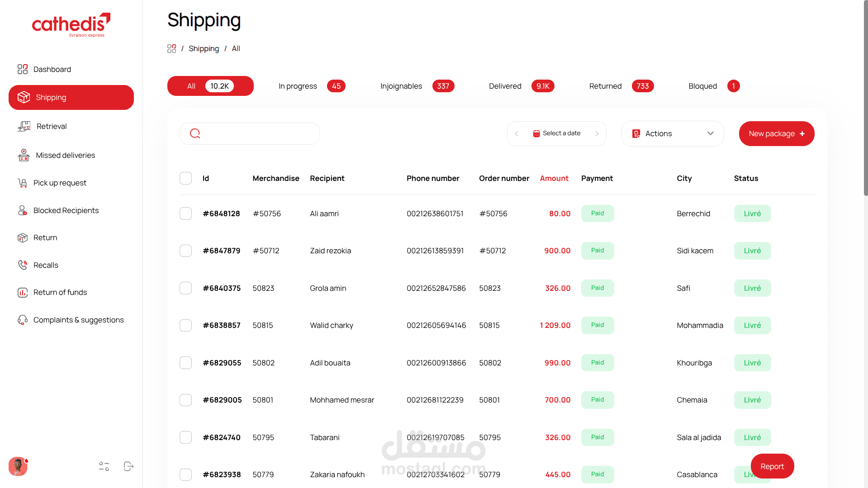Click the City column header

(684, 178)
